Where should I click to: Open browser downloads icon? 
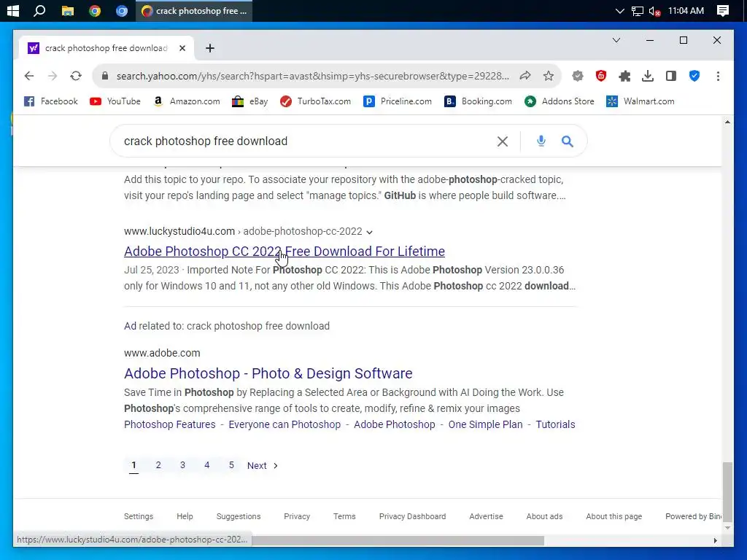(x=648, y=76)
